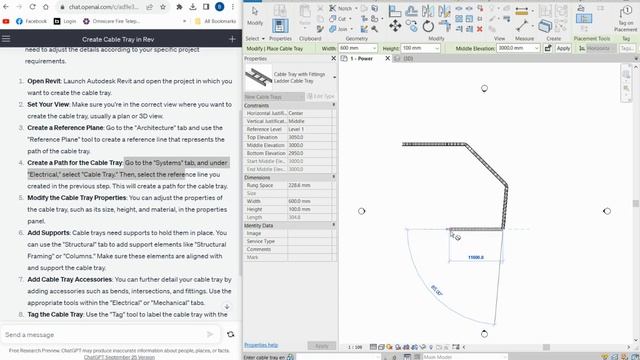Open the Properties help link
Image resolution: width=640 pixels, height=360 pixels.
coord(261,345)
